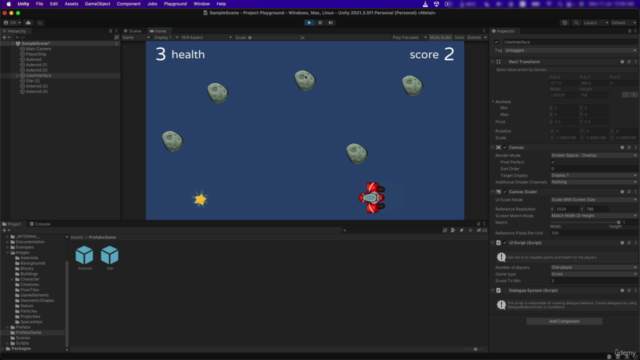Open the Canvas component more options
The width and height of the screenshot is (640, 360).
click(x=636, y=147)
